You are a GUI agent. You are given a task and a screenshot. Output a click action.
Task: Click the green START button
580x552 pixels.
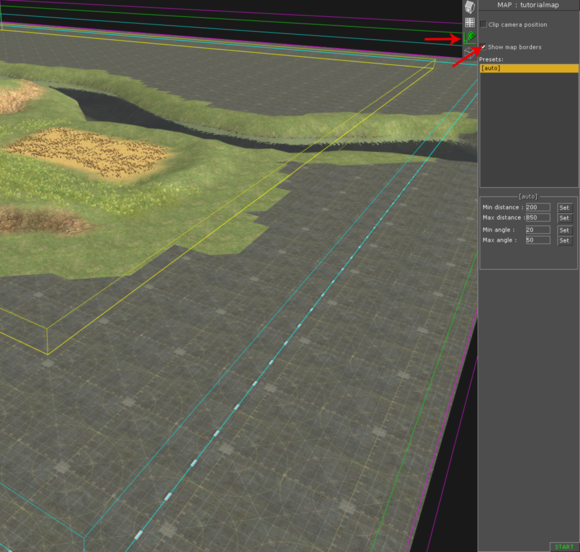[564, 547]
